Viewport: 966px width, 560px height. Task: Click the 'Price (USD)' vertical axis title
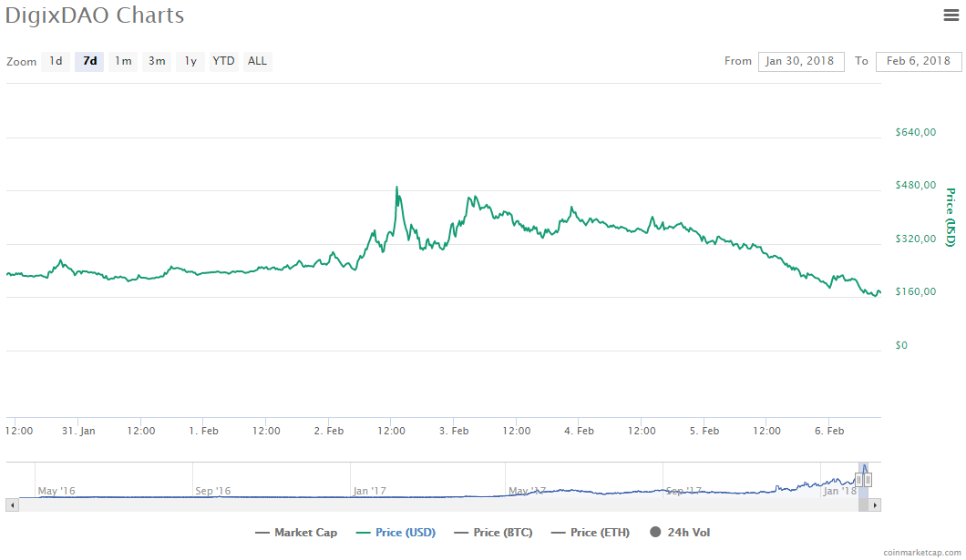(951, 218)
